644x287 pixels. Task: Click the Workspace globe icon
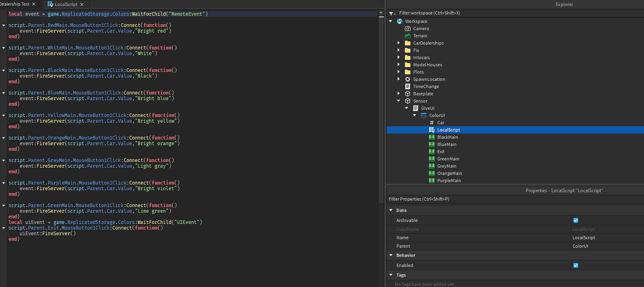click(399, 21)
